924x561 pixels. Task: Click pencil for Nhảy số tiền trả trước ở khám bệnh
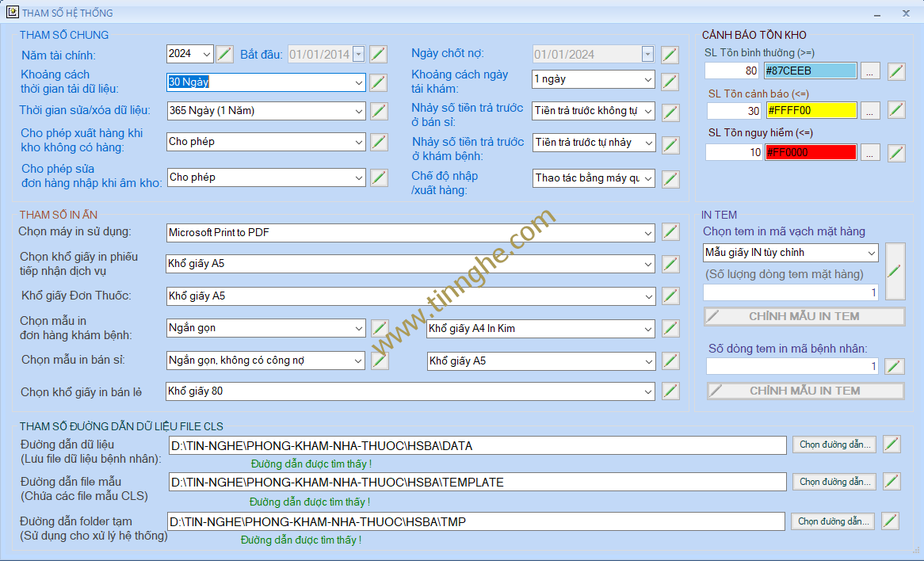click(670, 145)
